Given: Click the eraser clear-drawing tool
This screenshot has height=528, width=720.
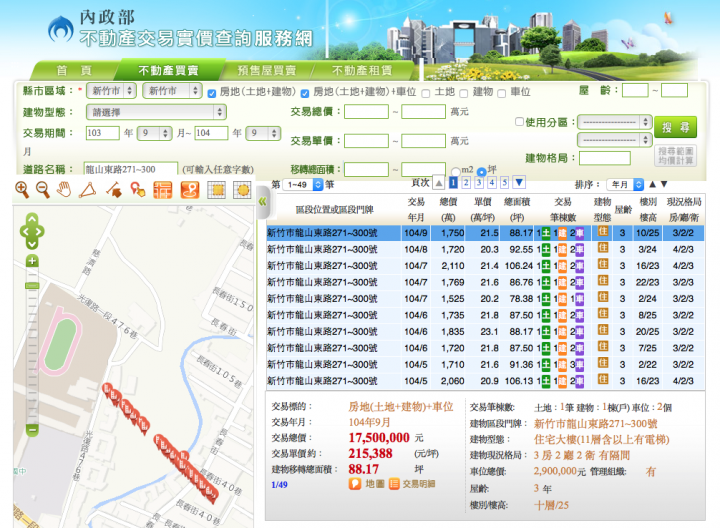Looking at the screenshot, I should coord(113,190).
